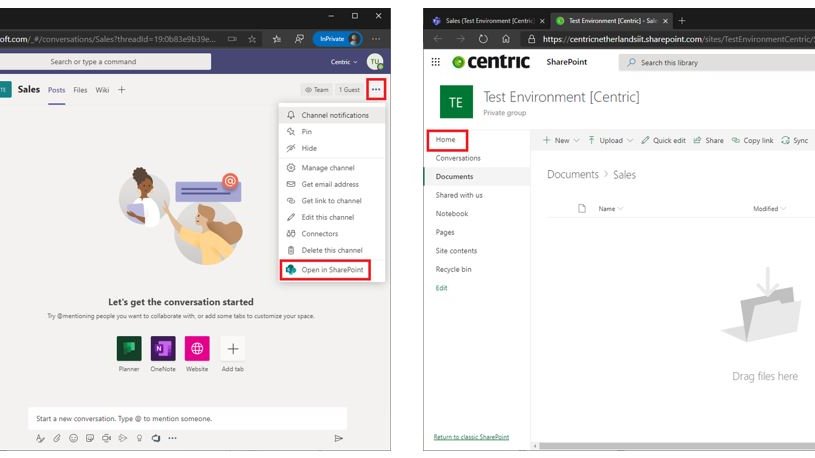
Task: Click the browser refresh icon in SharePoint window
Action: (483, 39)
